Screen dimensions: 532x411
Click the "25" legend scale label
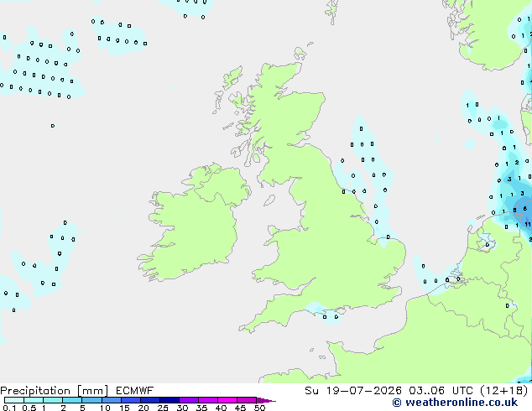(x=163, y=408)
